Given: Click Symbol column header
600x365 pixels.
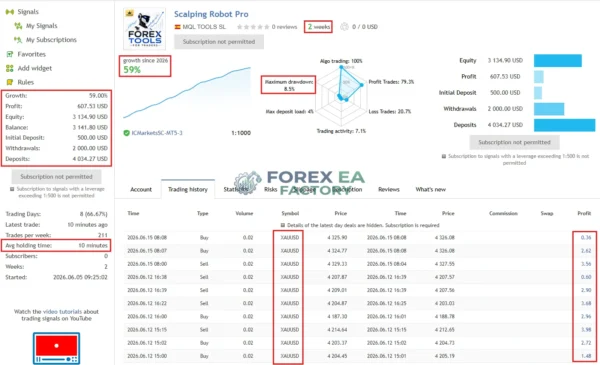Looking at the screenshot, I should pyautogui.click(x=290, y=213).
